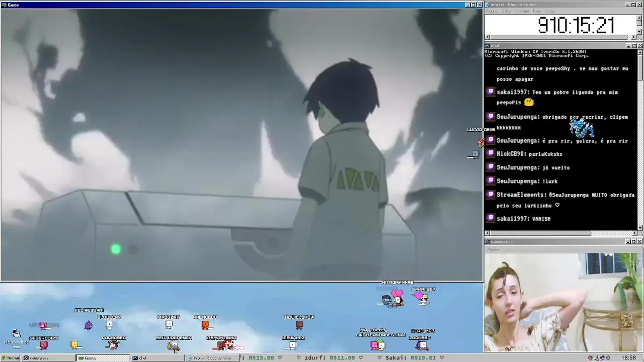Image resolution: width=644 pixels, height=362 pixels.
Task: Activate the chat taskbar button
Action: coord(157,358)
